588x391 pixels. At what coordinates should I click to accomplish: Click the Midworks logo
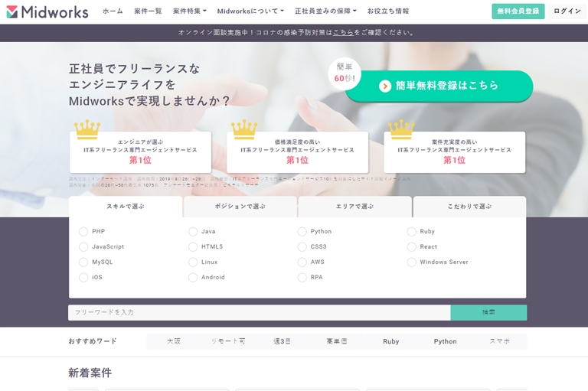[x=47, y=11]
